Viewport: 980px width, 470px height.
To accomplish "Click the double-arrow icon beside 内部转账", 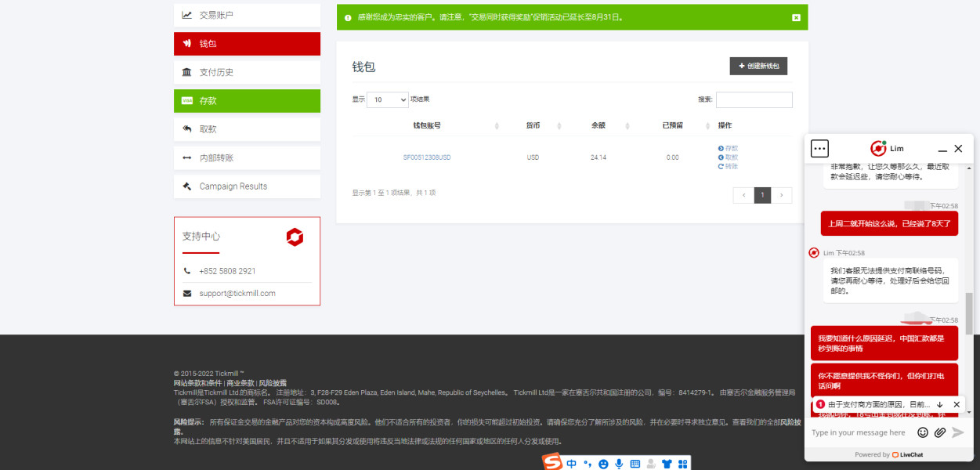I will (x=187, y=157).
